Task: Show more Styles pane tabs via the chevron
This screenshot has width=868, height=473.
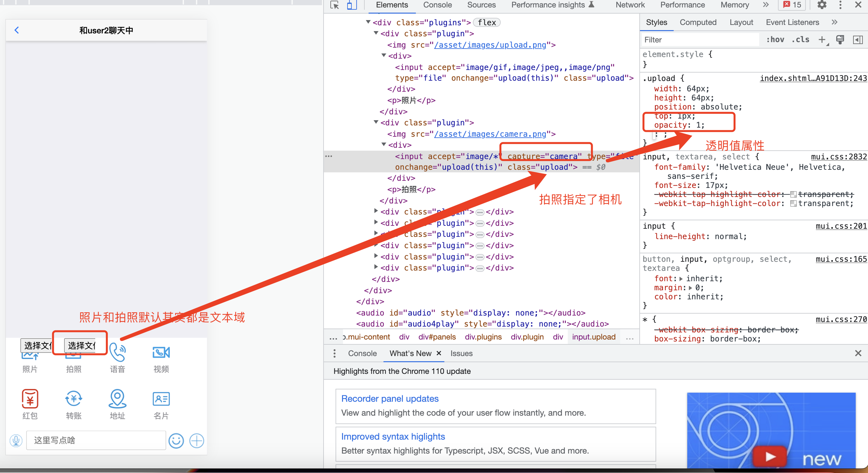Action: click(x=834, y=22)
